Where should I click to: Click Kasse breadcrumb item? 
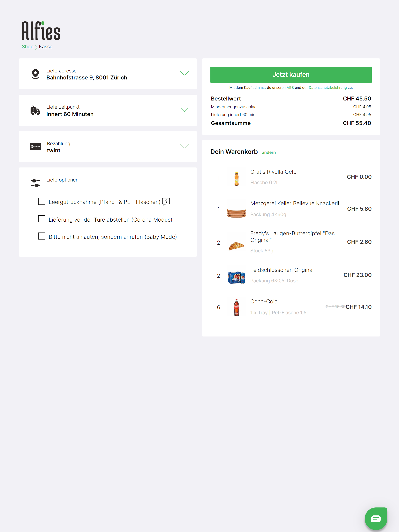(46, 47)
